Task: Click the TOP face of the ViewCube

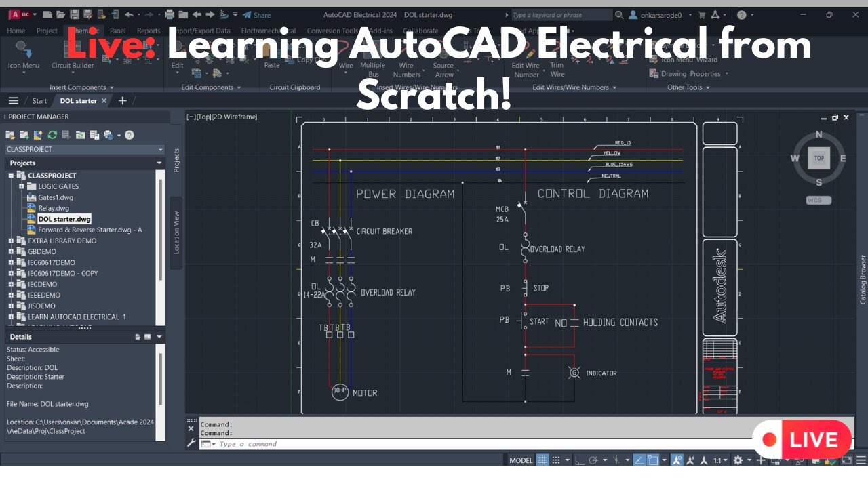Action: click(x=818, y=158)
